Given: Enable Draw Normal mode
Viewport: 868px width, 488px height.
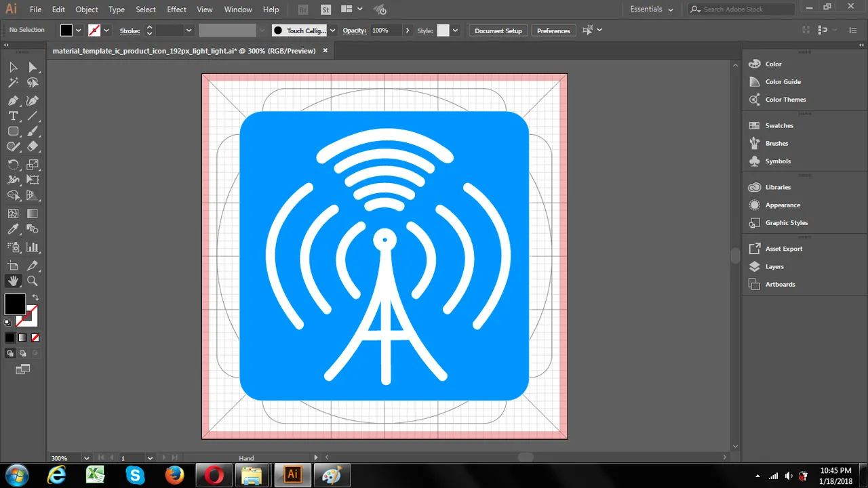Looking at the screenshot, I should (x=10, y=353).
